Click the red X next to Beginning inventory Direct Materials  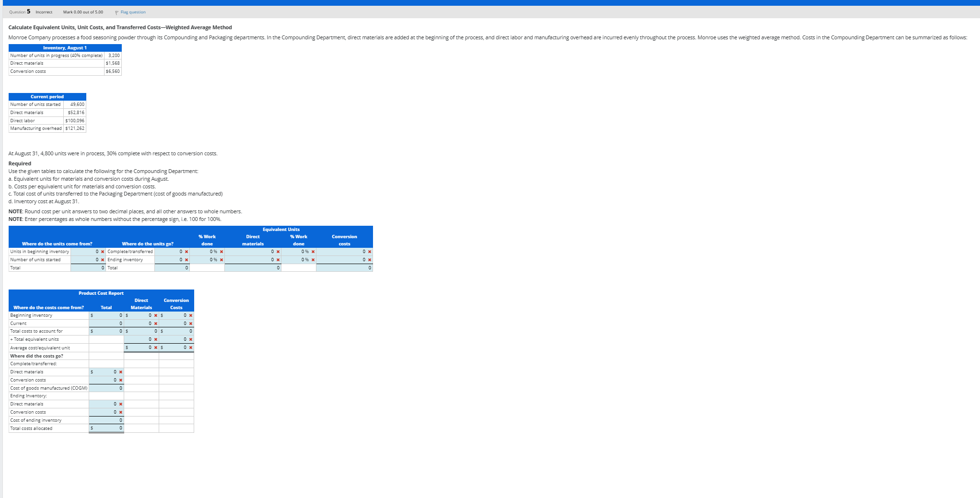(156, 315)
